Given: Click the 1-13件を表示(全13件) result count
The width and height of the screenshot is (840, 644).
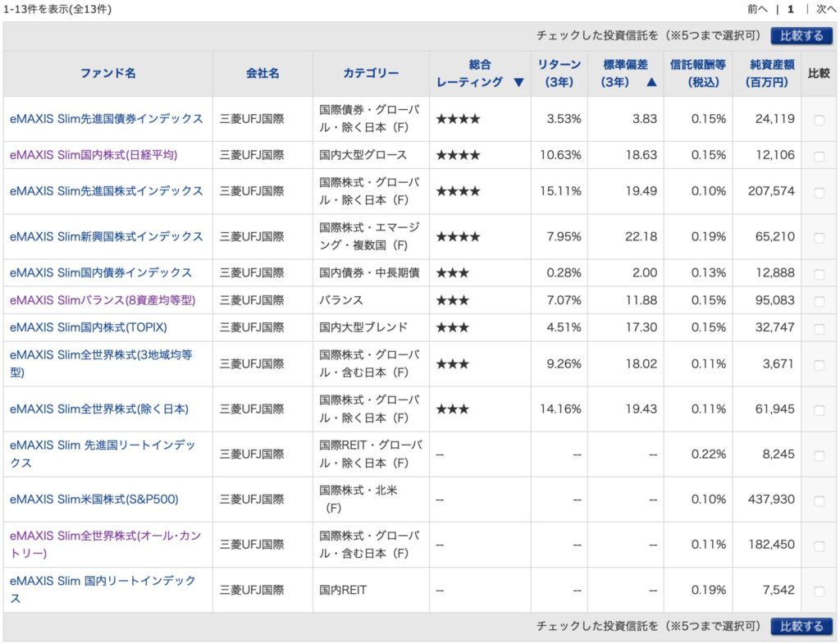Looking at the screenshot, I should (57, 9).
